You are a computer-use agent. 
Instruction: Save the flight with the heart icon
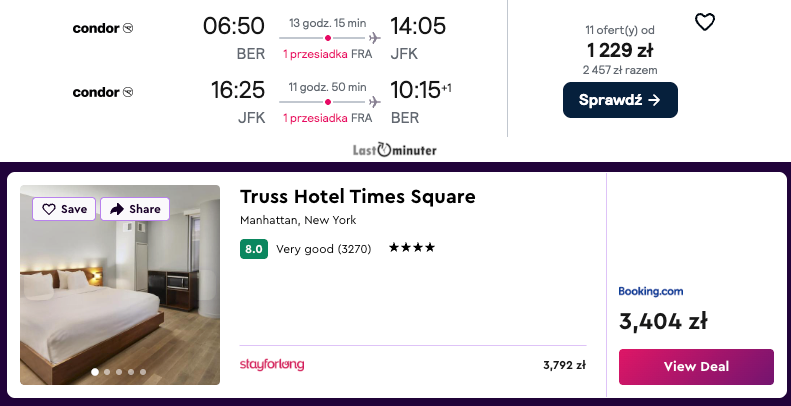pyautogui.click(x=705, y=22)
